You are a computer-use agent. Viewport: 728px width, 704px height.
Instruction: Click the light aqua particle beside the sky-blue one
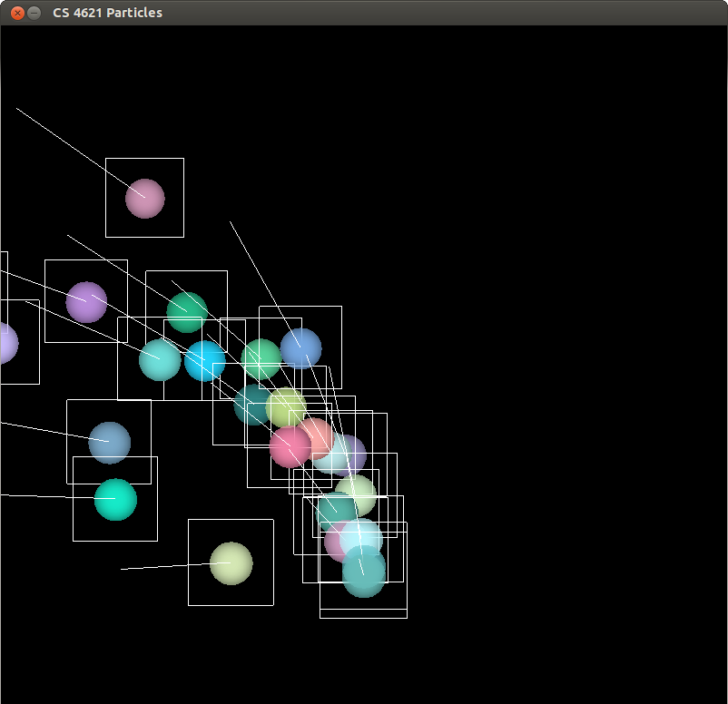click(x=159, y=359)
